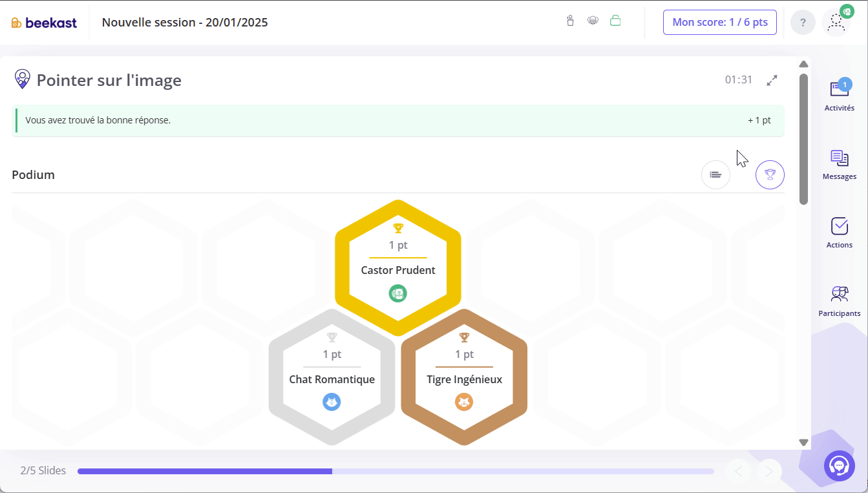Select the Castor Prudent name
Image resolution: width=868 pixels, height=493 pixels.
tap(398, 270)
